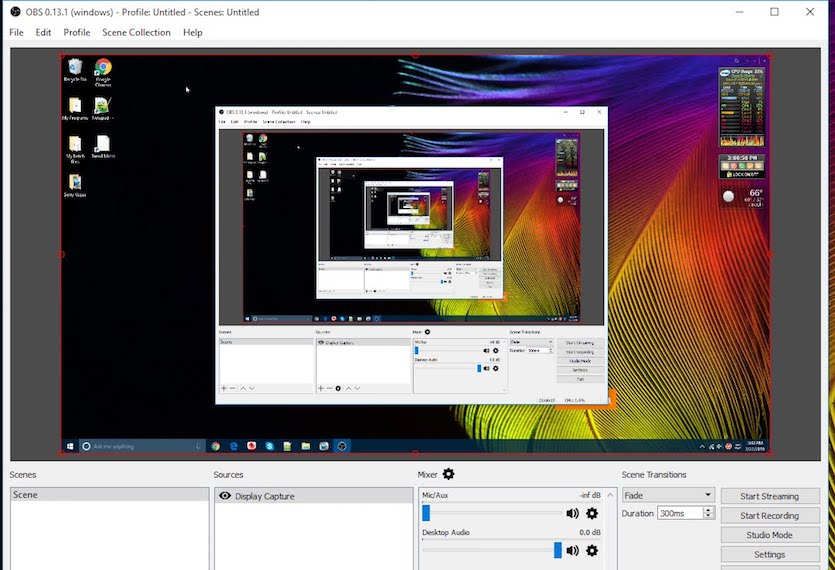This screenshot has width=835, height=570.
Task: Select the Display Capture source row
Action: pos(314,496)
